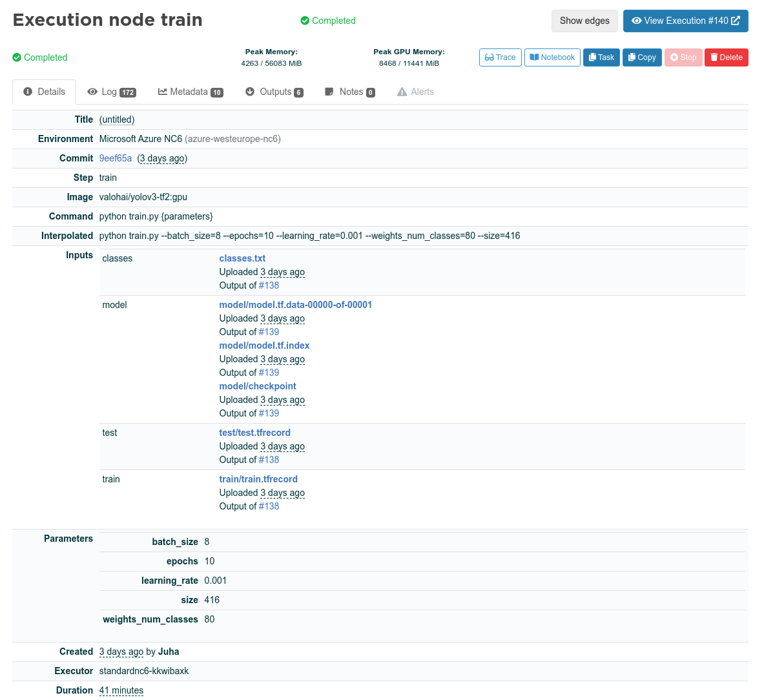Copy the execution with the Copy button
The height and width of the screenshot is (700, 764).
[642, 57]
